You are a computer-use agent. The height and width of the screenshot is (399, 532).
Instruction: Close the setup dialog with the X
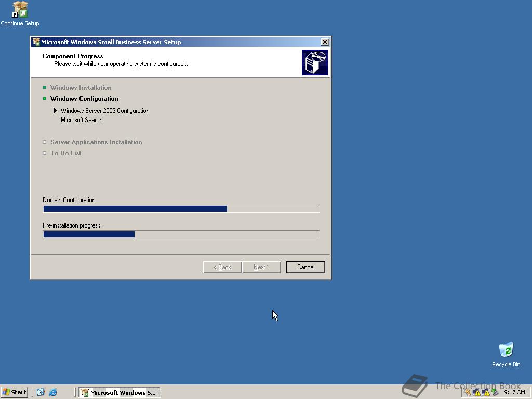(325, 42)
